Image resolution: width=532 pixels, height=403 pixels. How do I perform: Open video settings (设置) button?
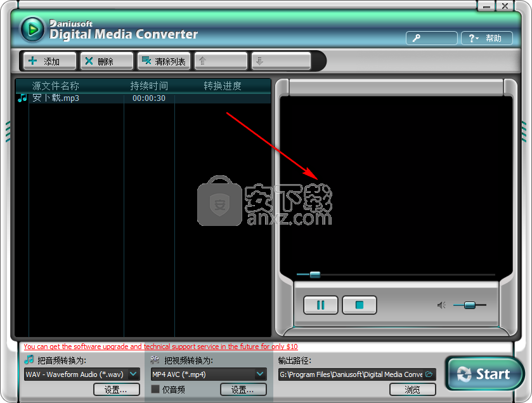click(x=243, y=390)
